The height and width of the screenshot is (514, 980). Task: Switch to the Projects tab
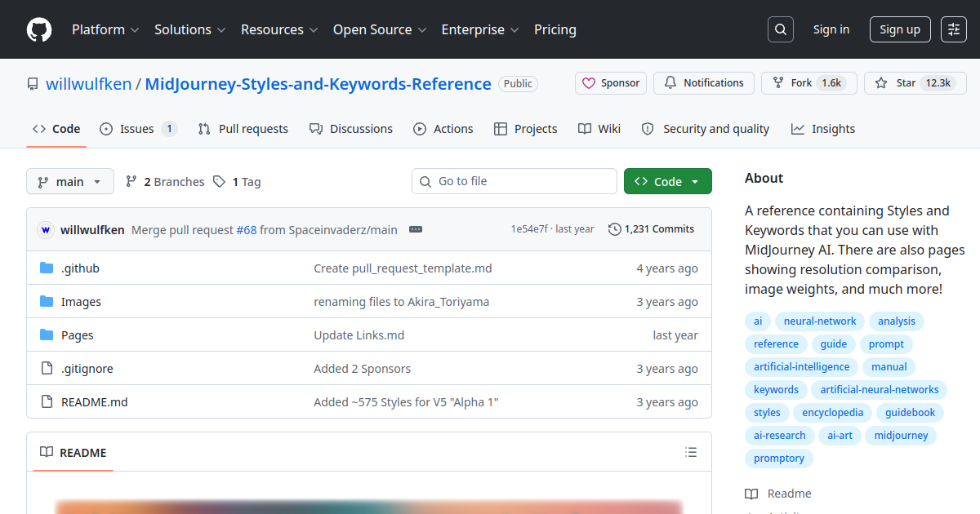point(526,129)
